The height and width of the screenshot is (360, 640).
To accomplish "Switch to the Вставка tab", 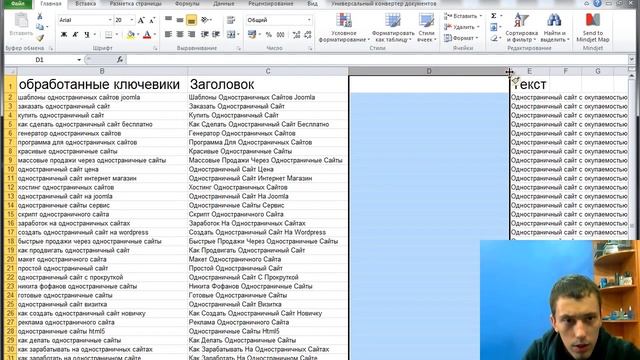I will pos(85,3).
